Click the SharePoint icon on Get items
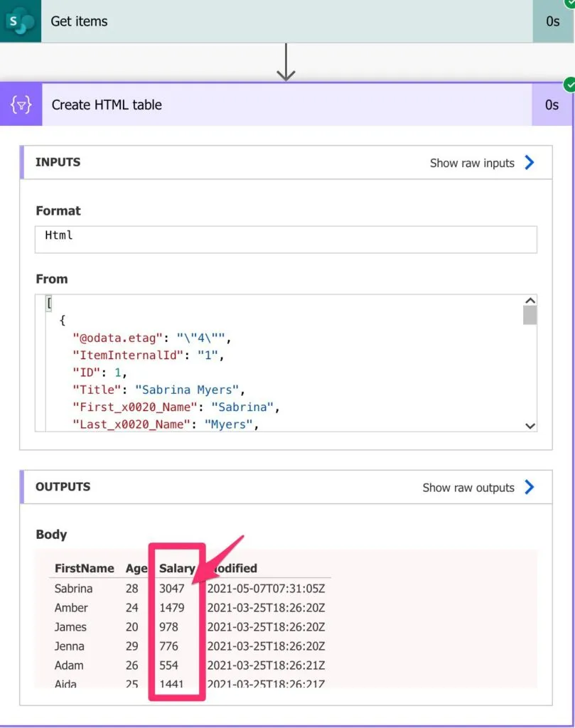The image size is (575, 728). point(19,21)
